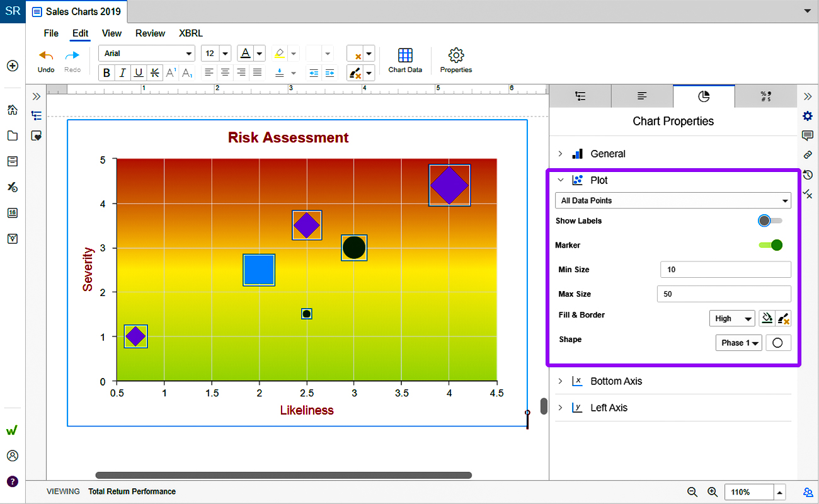Open the Chart Data editor
The image size is (819, 504).
pos(405,60)
